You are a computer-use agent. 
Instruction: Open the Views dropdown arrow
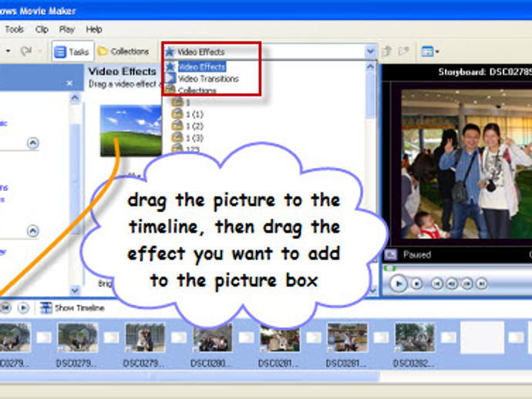pyautogui.click(x=437, y=52)
